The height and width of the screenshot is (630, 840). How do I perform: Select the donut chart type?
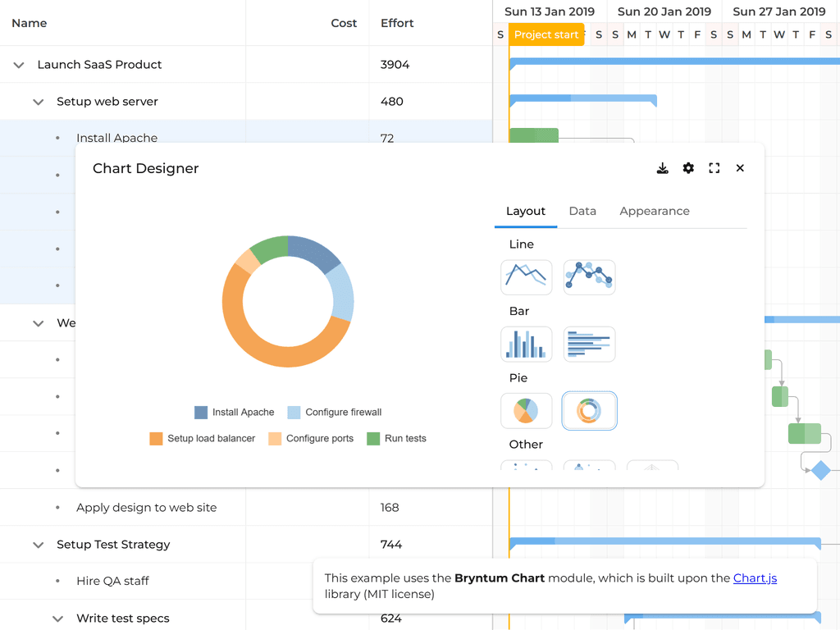pos(589,411)
